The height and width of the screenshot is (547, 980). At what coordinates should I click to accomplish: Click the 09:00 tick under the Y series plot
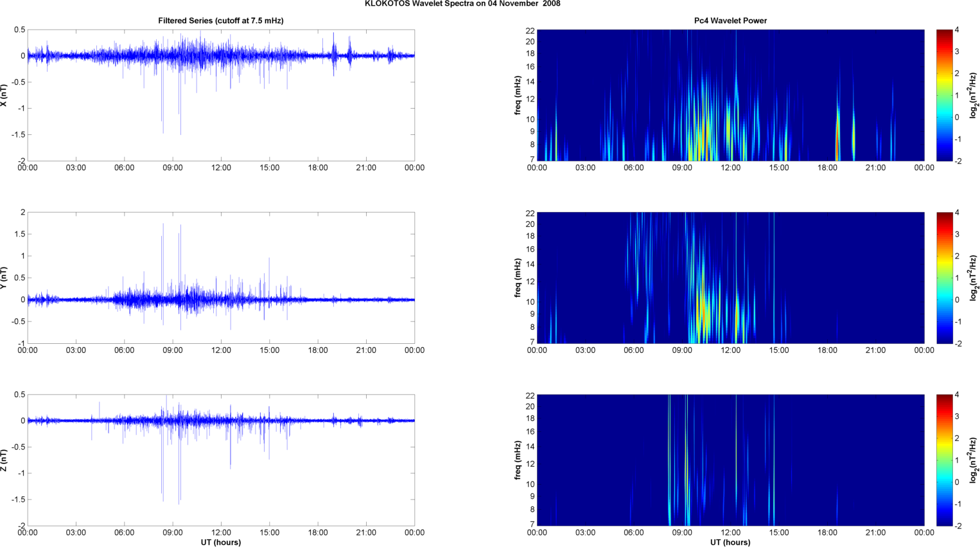tap(173, 350)
